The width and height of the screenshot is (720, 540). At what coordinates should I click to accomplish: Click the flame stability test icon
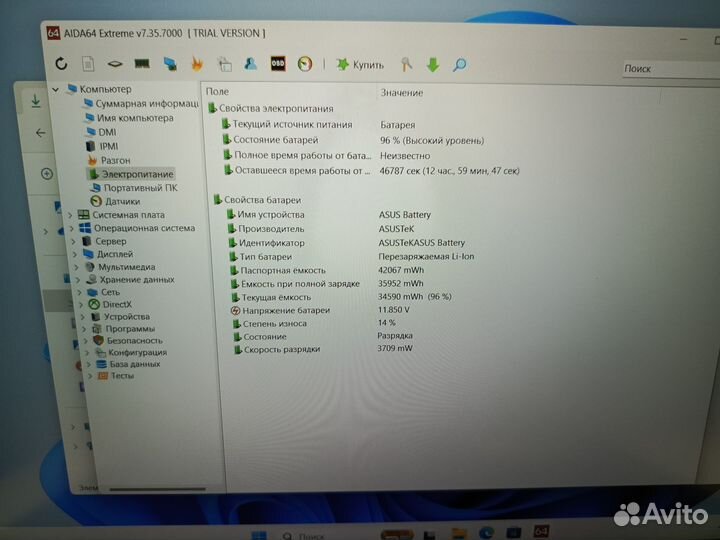(197, 64)
